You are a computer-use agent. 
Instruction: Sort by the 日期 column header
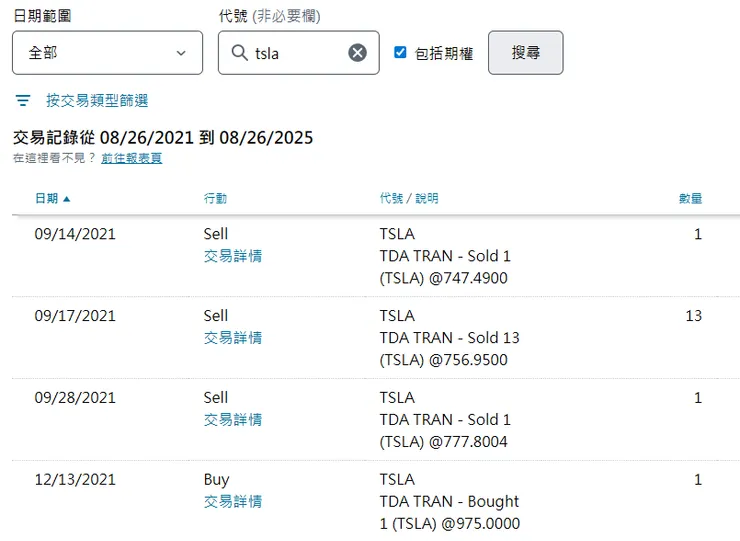pos(46,199)
